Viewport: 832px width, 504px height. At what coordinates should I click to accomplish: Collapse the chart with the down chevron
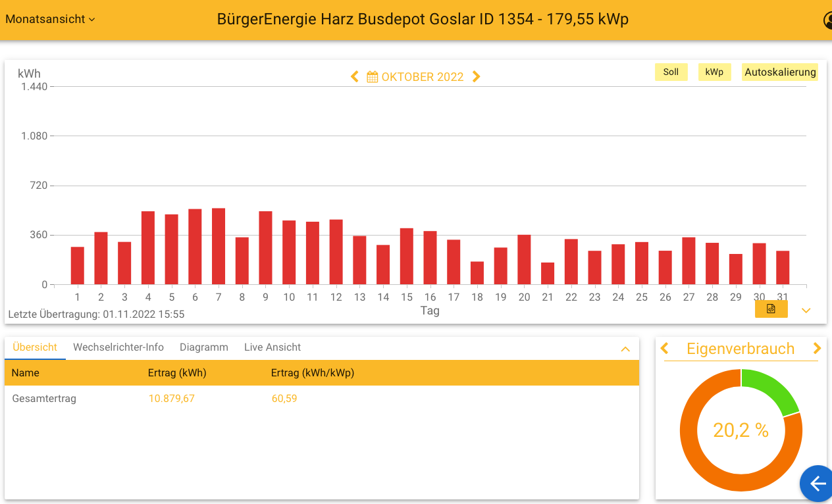(x=806, y=310)
